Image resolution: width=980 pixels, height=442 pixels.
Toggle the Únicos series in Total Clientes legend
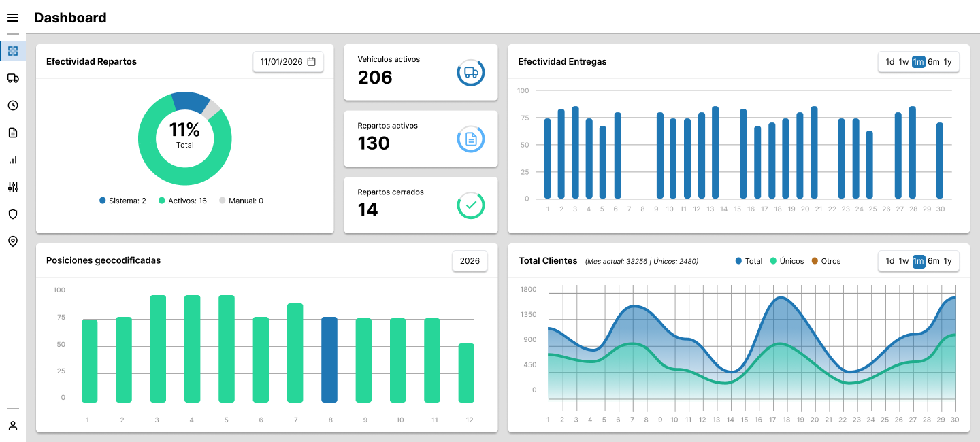[787, 260]
